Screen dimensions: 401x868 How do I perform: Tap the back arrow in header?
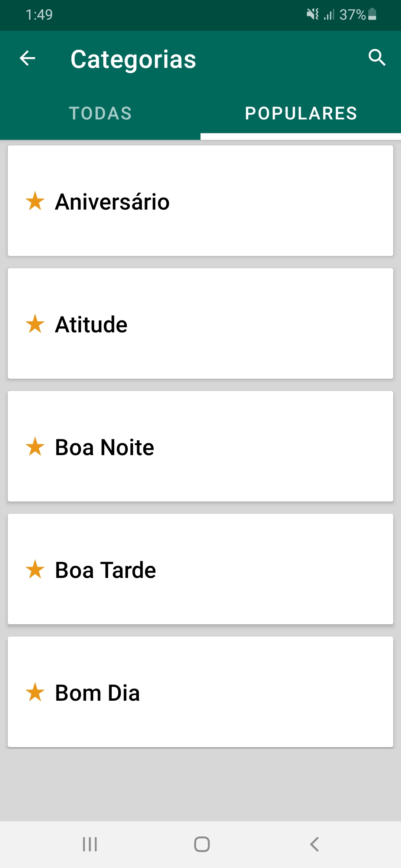[x=27, y=58]
